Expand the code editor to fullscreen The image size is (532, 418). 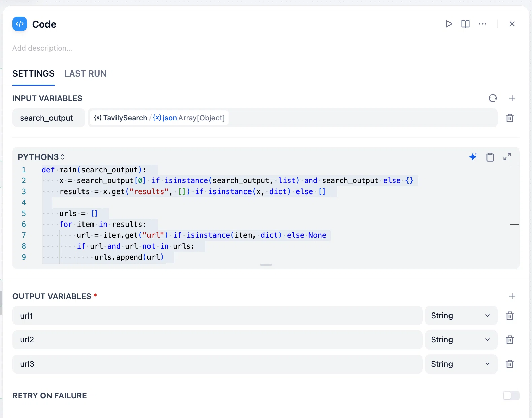[507, 157]
